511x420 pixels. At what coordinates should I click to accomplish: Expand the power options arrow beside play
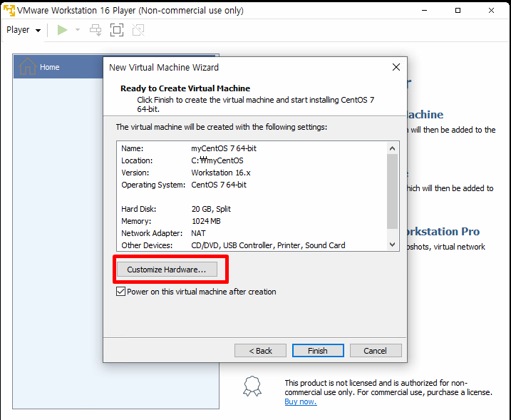[78, 30]
